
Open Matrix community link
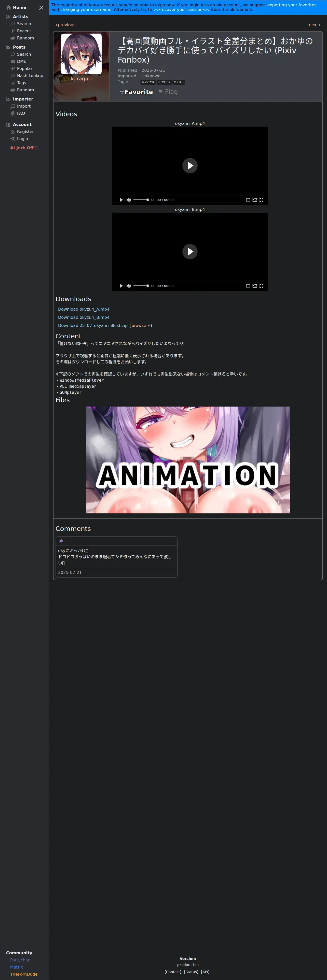point(16,967)
